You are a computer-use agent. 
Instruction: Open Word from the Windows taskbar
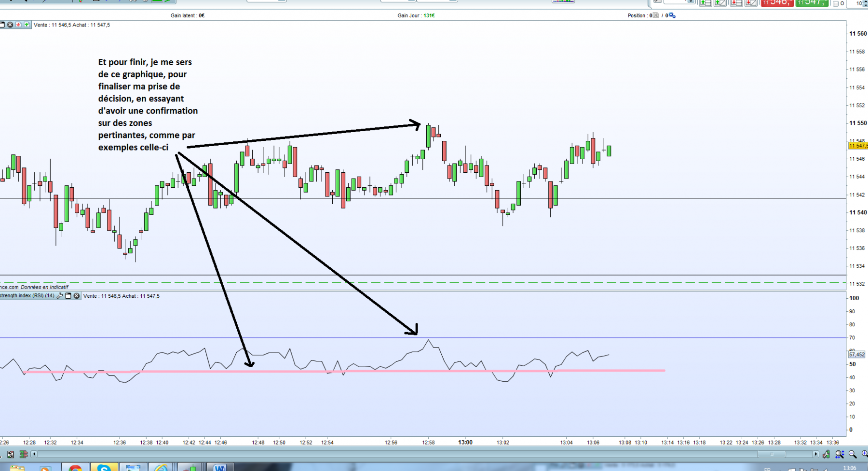coord(220,468)
